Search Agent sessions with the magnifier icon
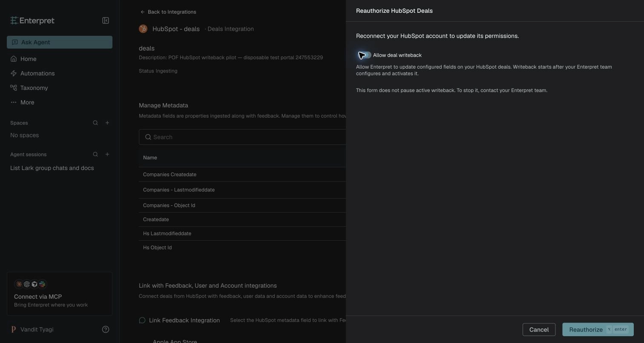644x343 pixels. [x=95, y=154]
